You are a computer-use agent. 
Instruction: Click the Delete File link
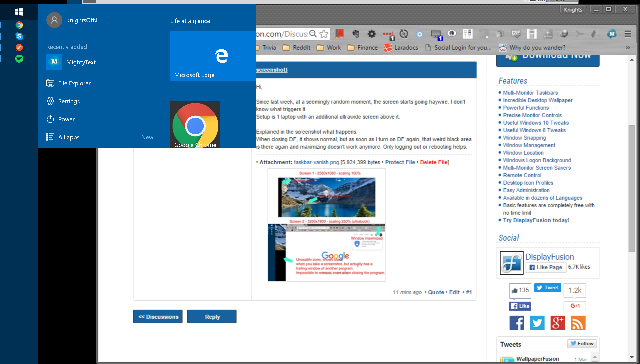point(434,162)
